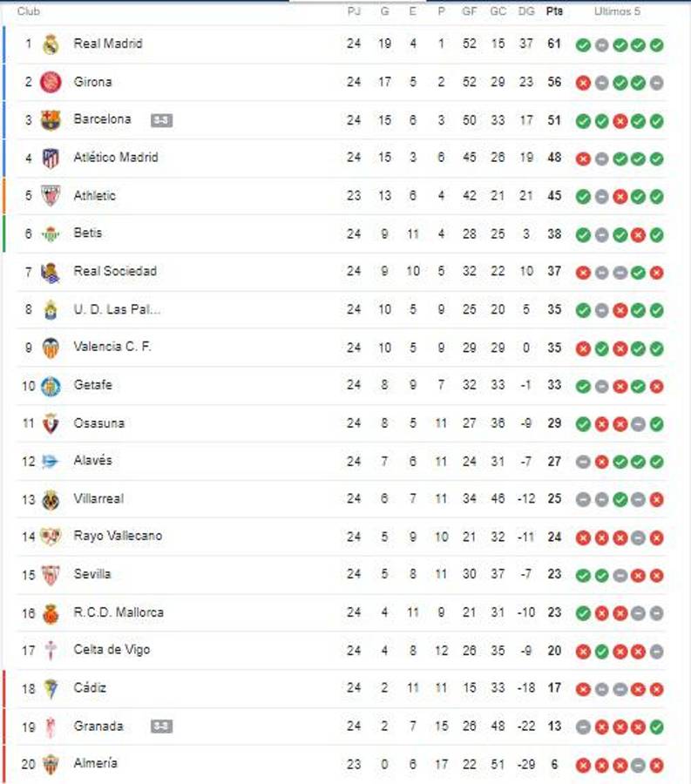Select the Sevilla club crest
Image resolution: width=691 pixels, height=784 pixels.
pos(51,574)
